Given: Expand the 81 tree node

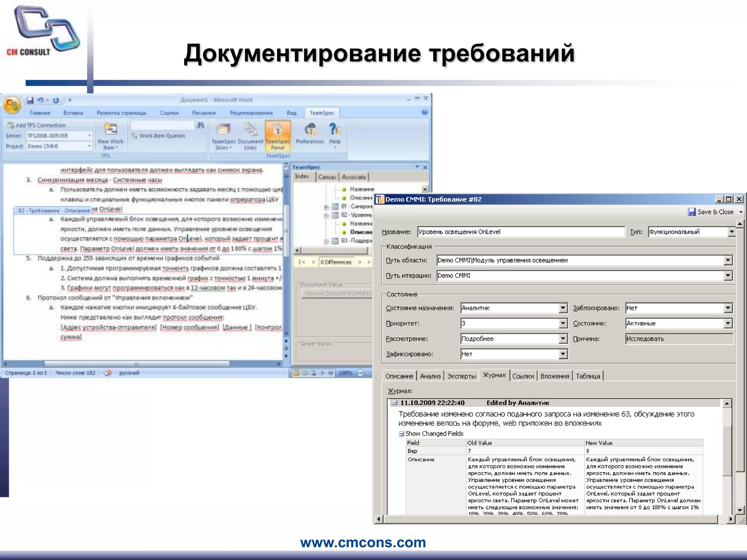Looking at the screenshot, I should (x=326, y=207).
